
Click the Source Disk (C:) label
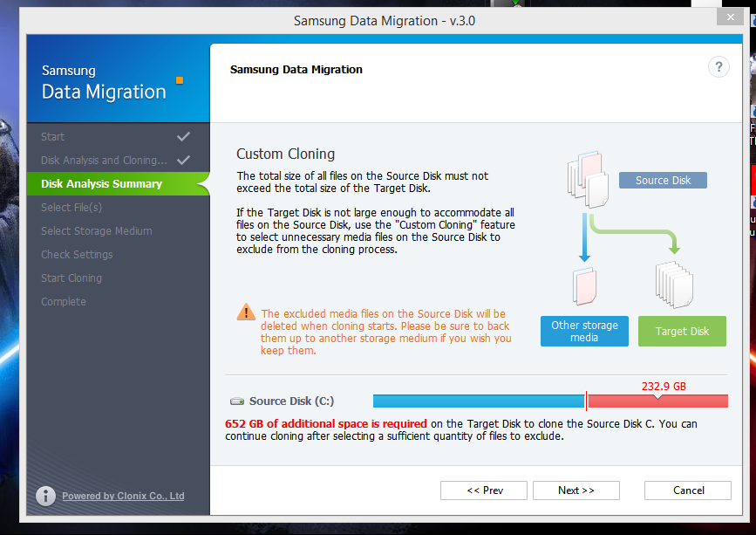[291, 401]
